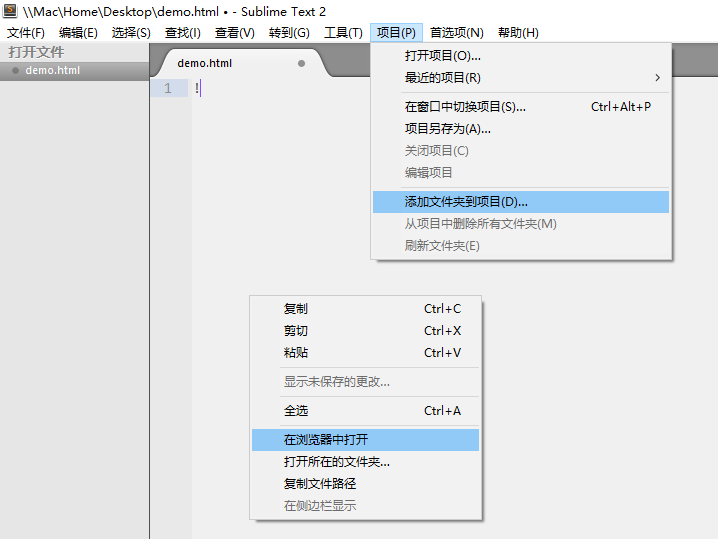
Task: Open the 编辑(E) menu
Action: click(78, 33)
